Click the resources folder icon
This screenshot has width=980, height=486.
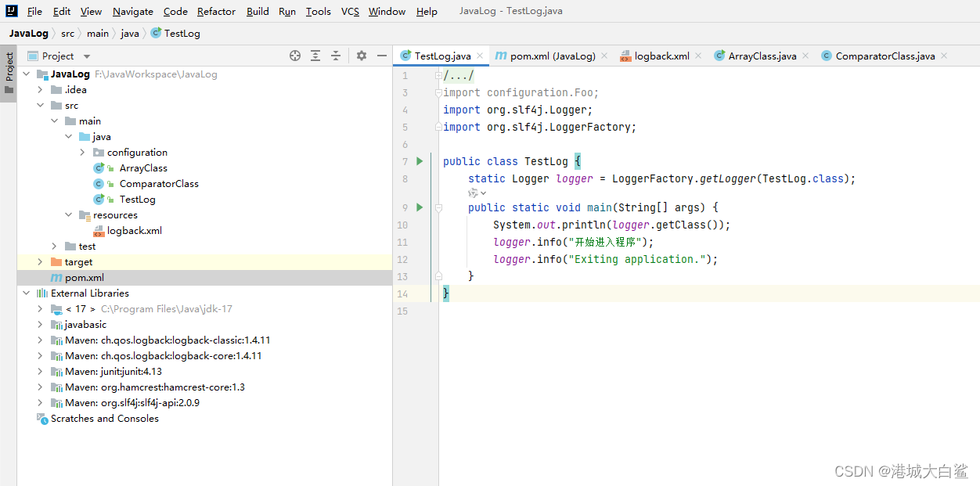point(85,215)
